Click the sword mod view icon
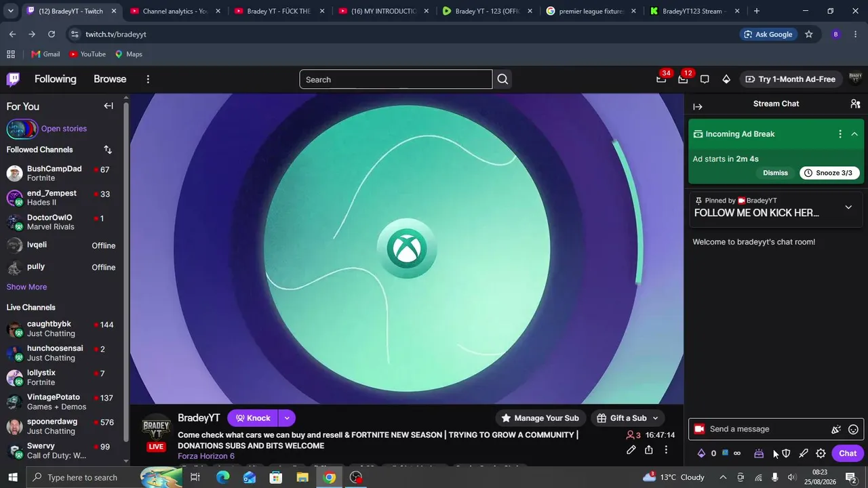This screenshot has width=868, height=488. tap(804, 453)
